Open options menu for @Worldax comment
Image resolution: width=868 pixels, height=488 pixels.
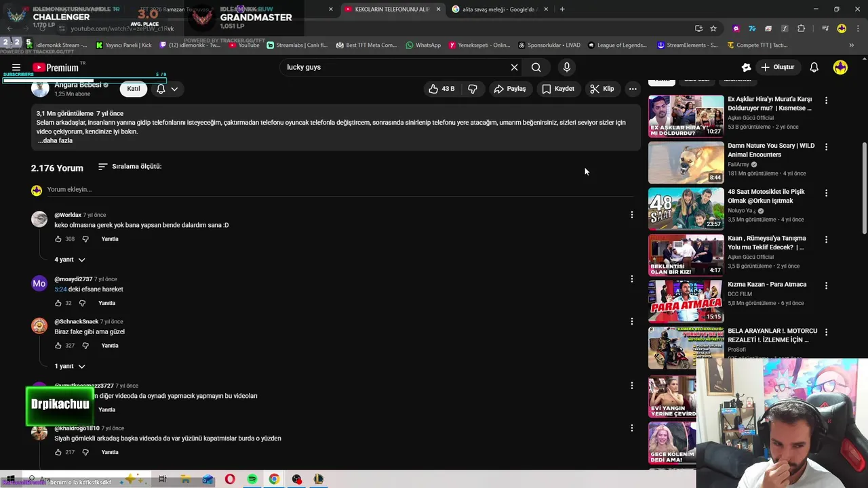tap(631, 215)
